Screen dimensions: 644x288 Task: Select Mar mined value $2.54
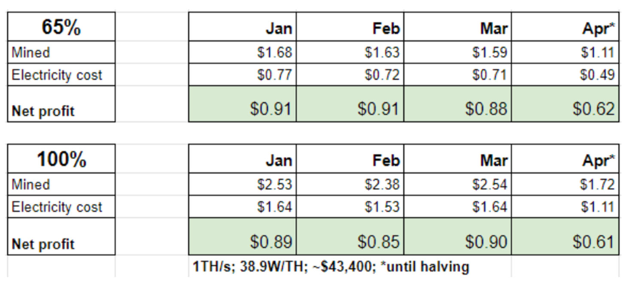tap(458, 185)
